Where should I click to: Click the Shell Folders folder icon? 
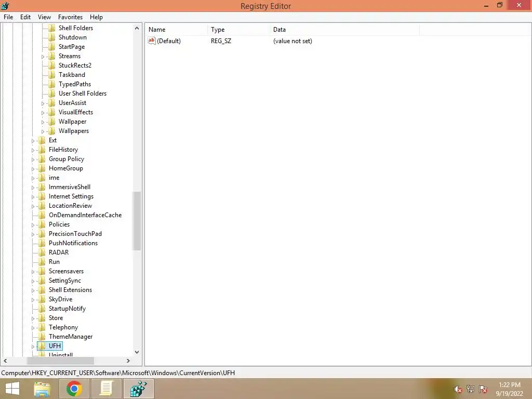coord(51,28)
